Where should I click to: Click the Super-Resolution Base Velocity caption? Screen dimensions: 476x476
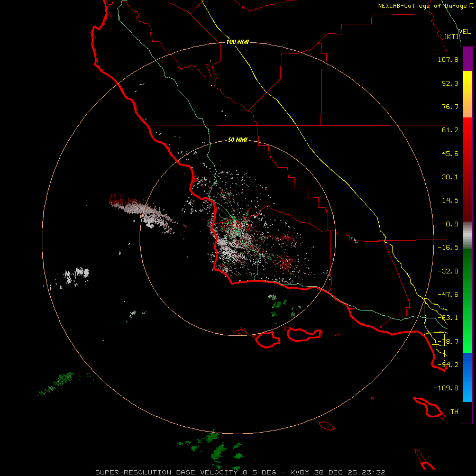[241, 472]
